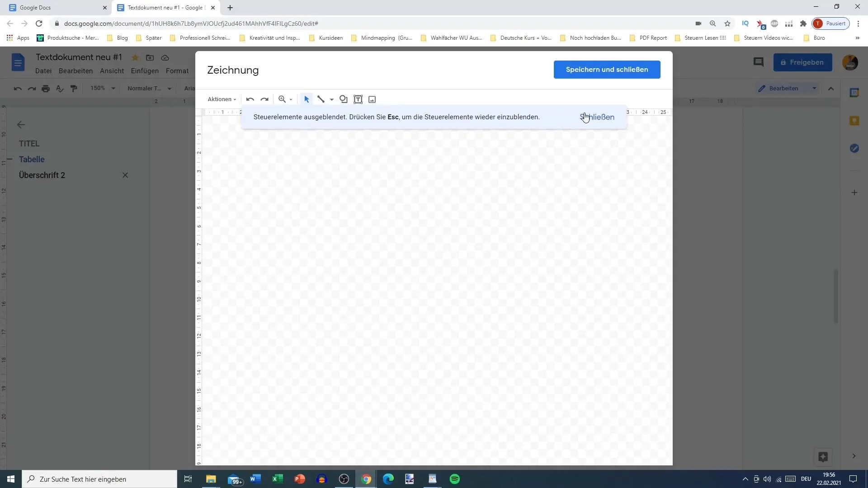Click the Spotify taskbar icon
The image size is (868, 488).
pos(455,479)
